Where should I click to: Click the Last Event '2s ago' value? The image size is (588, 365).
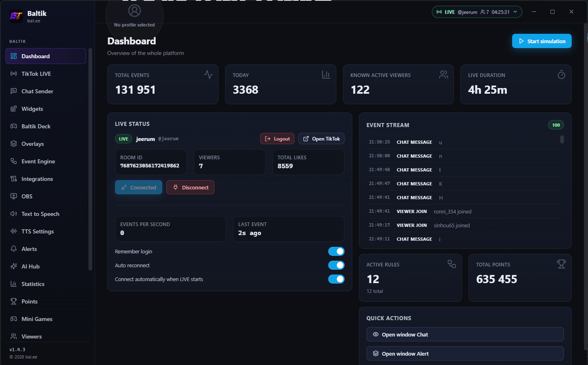(250, 233)
